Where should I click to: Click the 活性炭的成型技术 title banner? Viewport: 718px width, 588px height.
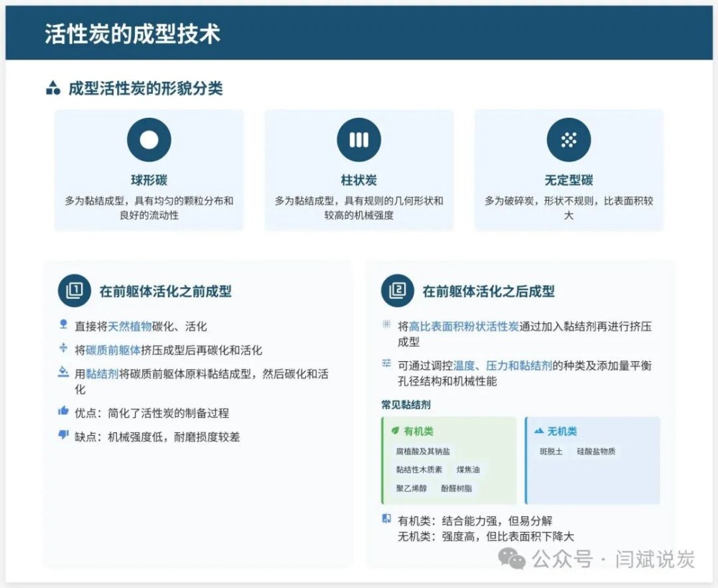tap(359, 34)
